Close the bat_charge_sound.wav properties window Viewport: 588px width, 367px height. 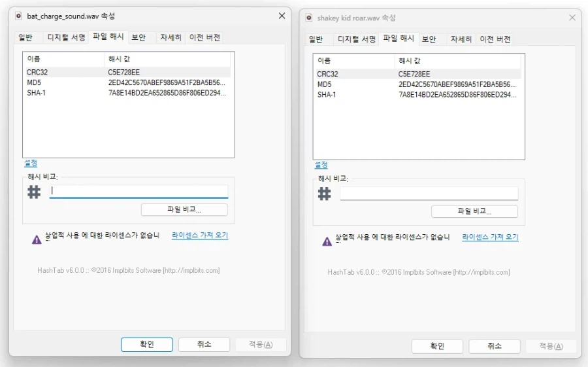click(282, 16)
